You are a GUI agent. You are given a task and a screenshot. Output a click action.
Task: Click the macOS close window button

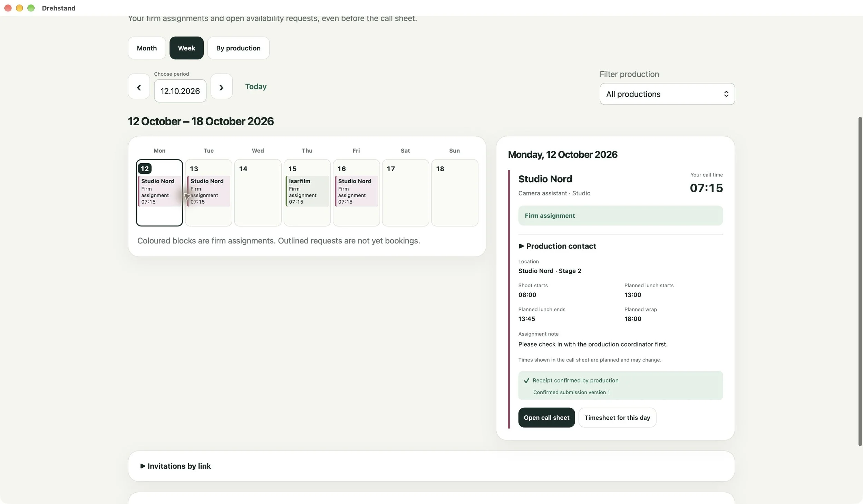point(8,8)
